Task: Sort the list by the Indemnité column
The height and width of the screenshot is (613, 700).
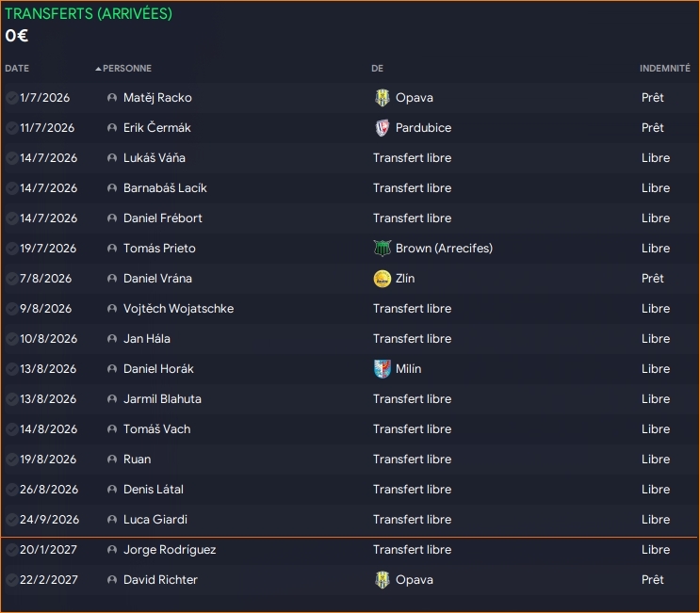Action: pyautogui.click(x=664, y=69)
